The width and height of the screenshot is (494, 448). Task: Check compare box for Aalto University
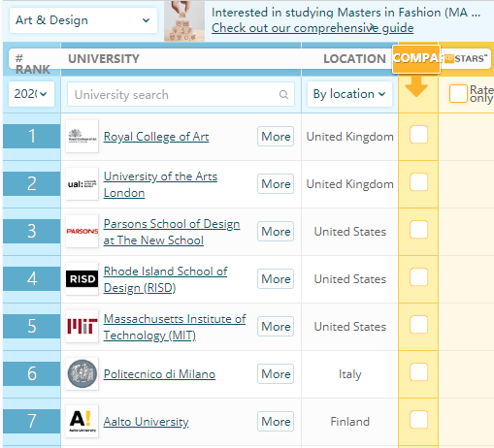click(x=418, y=420)
